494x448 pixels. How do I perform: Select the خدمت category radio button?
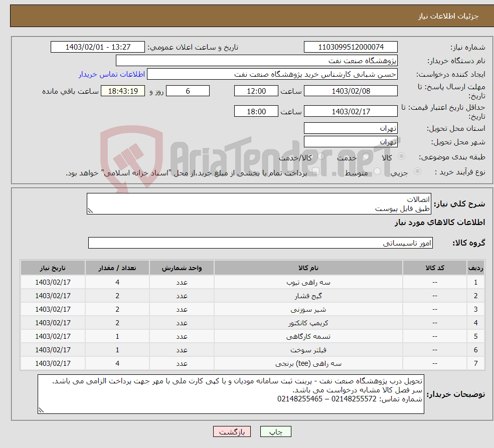pos(366,156)
